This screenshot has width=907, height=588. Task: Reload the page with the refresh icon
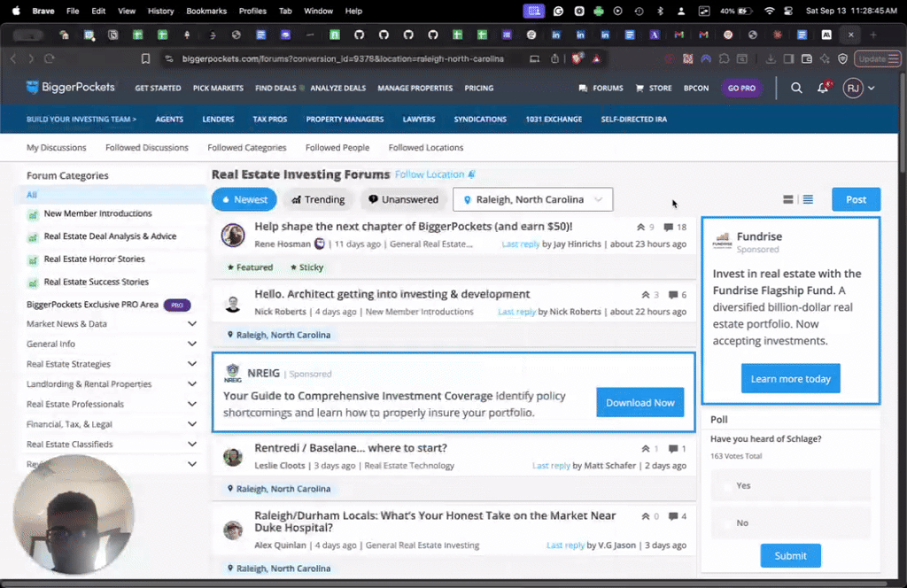[x=50, y=58]
